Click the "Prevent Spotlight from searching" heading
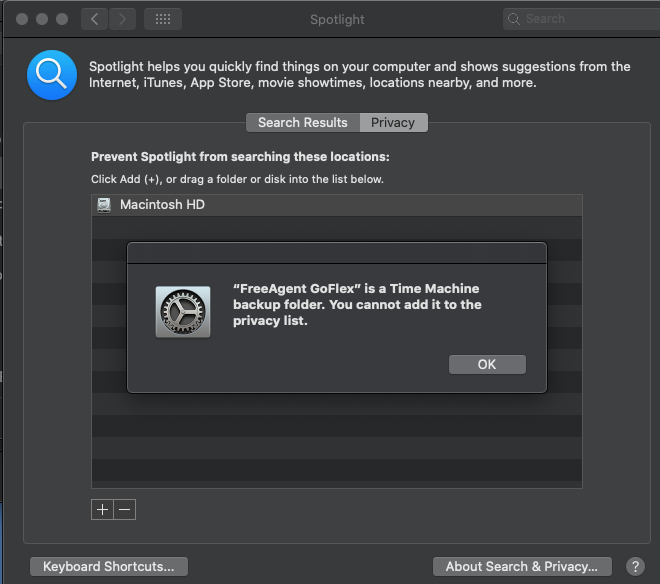 240,157
